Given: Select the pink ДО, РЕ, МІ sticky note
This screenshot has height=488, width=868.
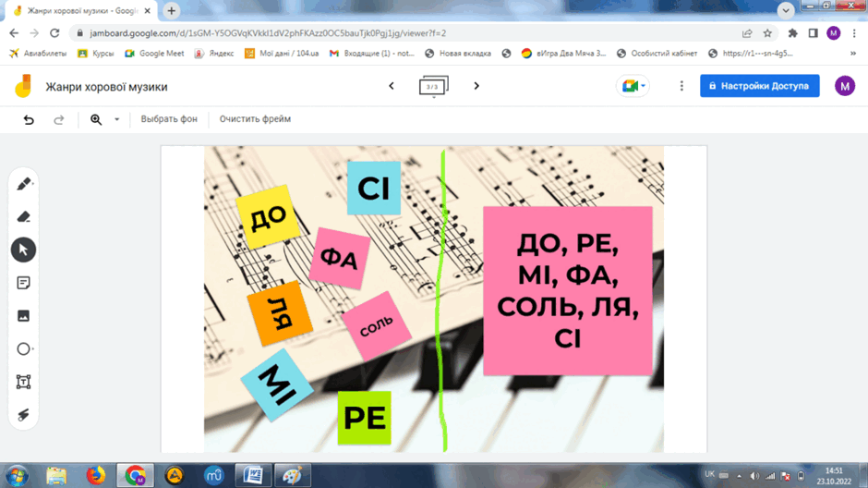Looking at the screenshot, I should point(567,291).
